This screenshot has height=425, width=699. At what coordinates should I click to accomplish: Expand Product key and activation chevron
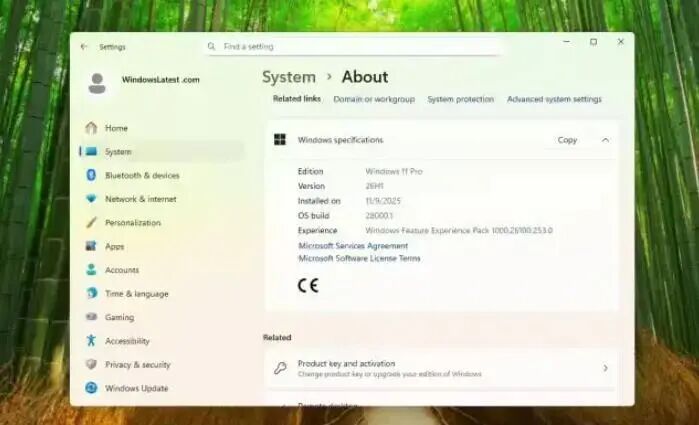pyautogui.click(x=605, y=368)
